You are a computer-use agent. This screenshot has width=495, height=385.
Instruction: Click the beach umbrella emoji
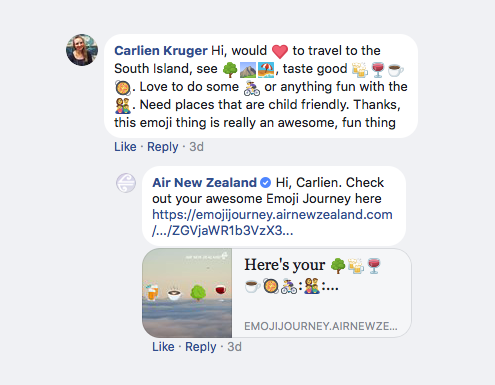266,69
